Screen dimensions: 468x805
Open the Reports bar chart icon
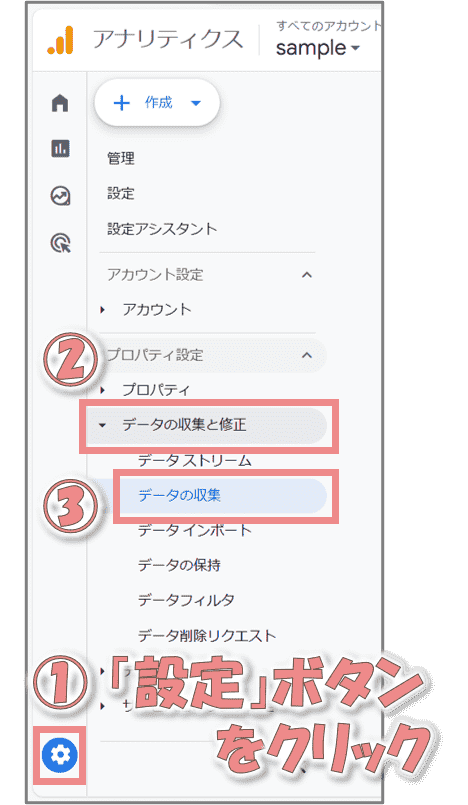click(60, 149)
